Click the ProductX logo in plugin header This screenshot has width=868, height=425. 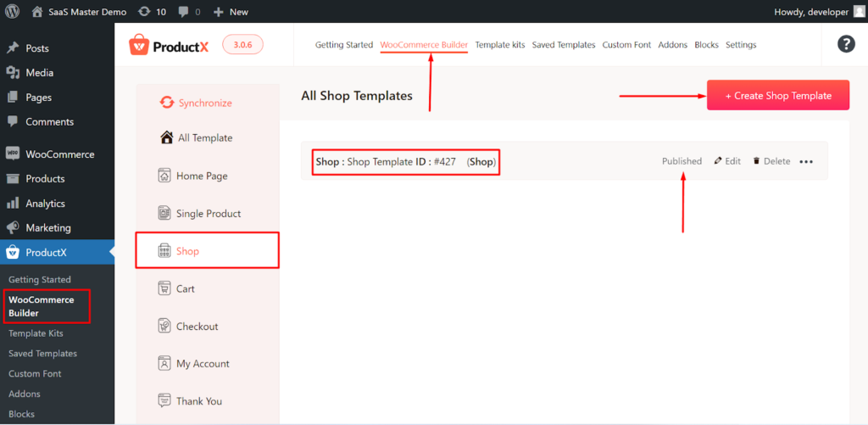169,45
